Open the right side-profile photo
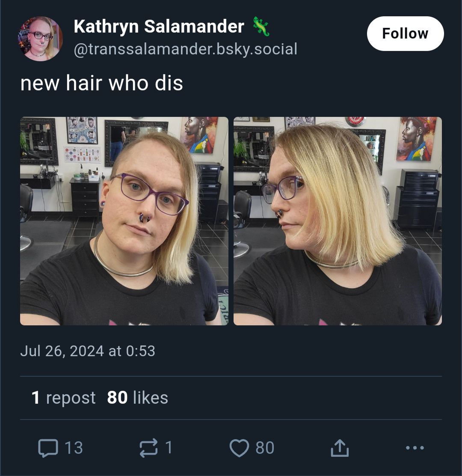The image size is (462, 476). tap(338, 221)
